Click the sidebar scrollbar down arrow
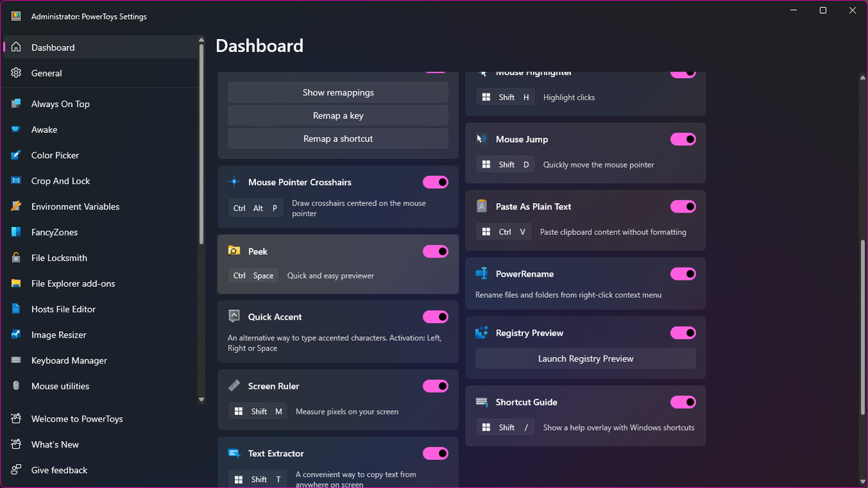This screenshot has width=868, height=488. [201, 400]
